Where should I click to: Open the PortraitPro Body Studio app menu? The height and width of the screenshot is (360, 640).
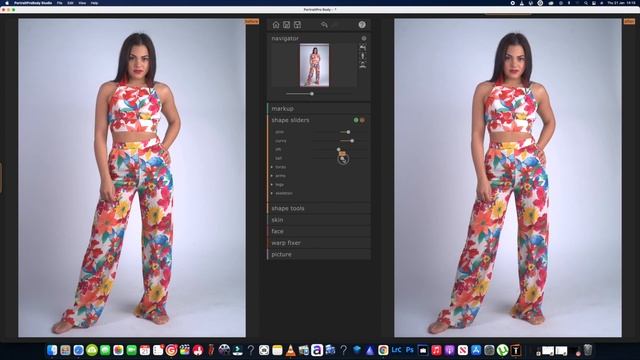click(x=33, y=3)
